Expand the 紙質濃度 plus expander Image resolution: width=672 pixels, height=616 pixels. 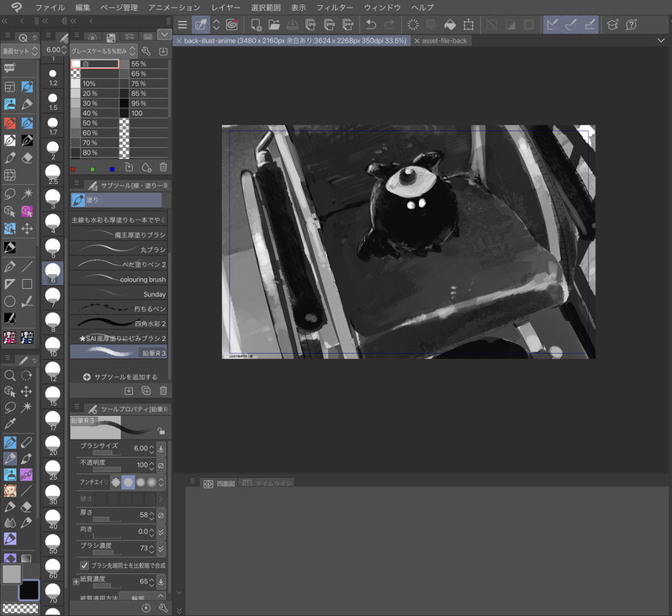[76, 582]
